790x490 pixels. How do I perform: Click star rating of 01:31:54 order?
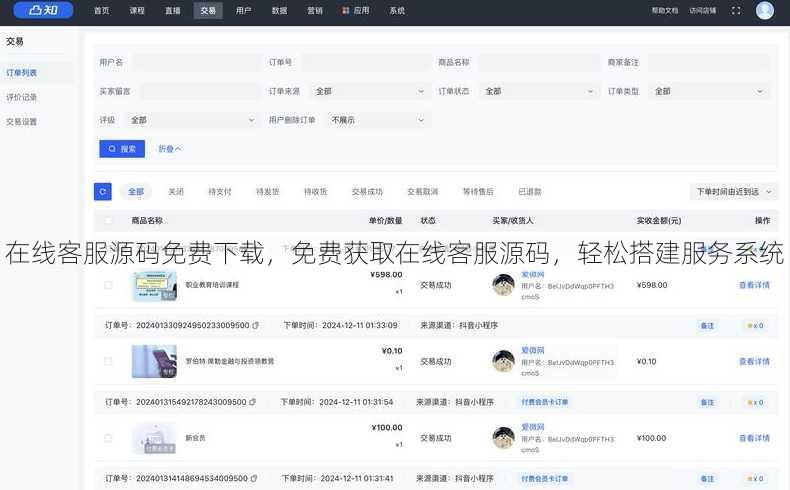pos(755,402)
